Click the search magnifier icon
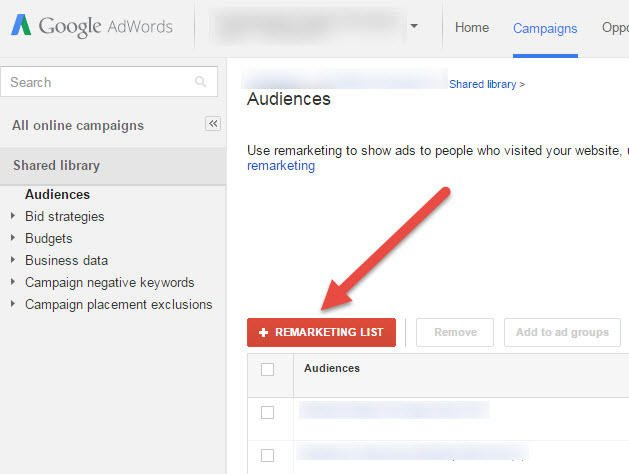629x474 pixels. 200,82
